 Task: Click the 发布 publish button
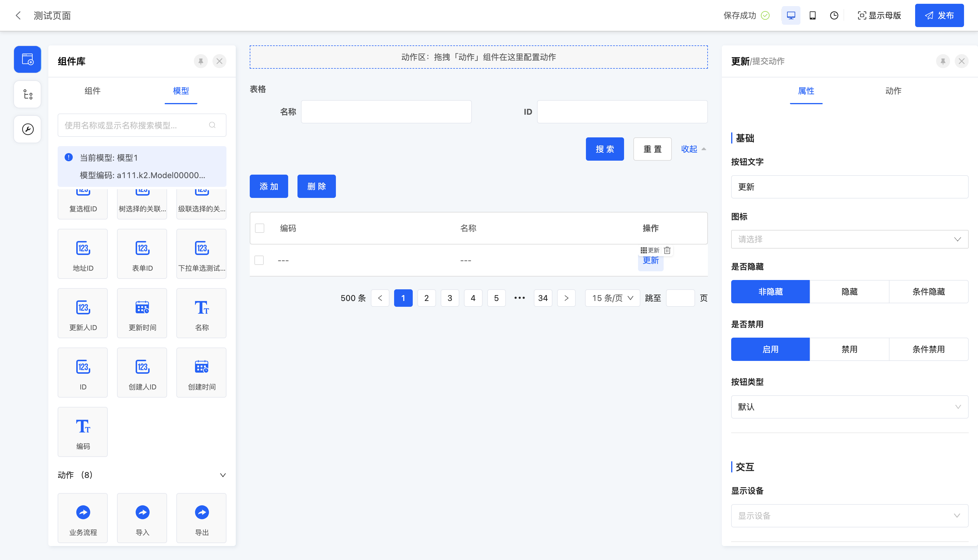pyautogui.click(x=939, y=15)
